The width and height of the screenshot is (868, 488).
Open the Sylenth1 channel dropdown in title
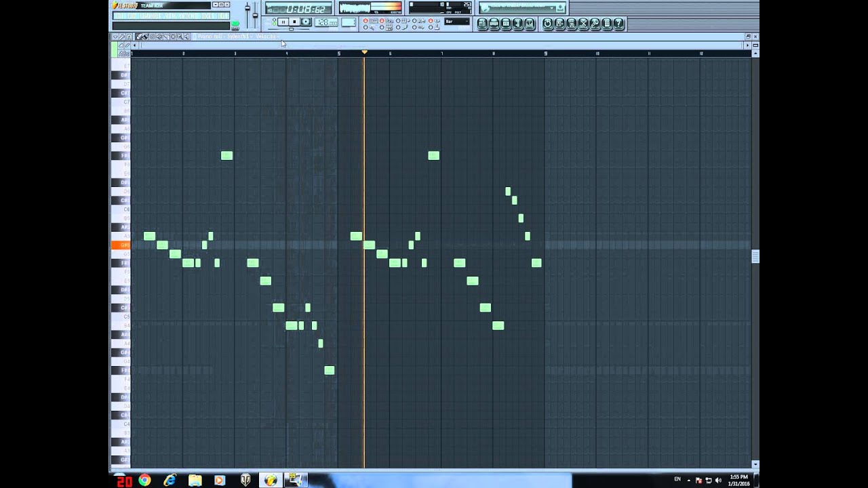[238, 36]
